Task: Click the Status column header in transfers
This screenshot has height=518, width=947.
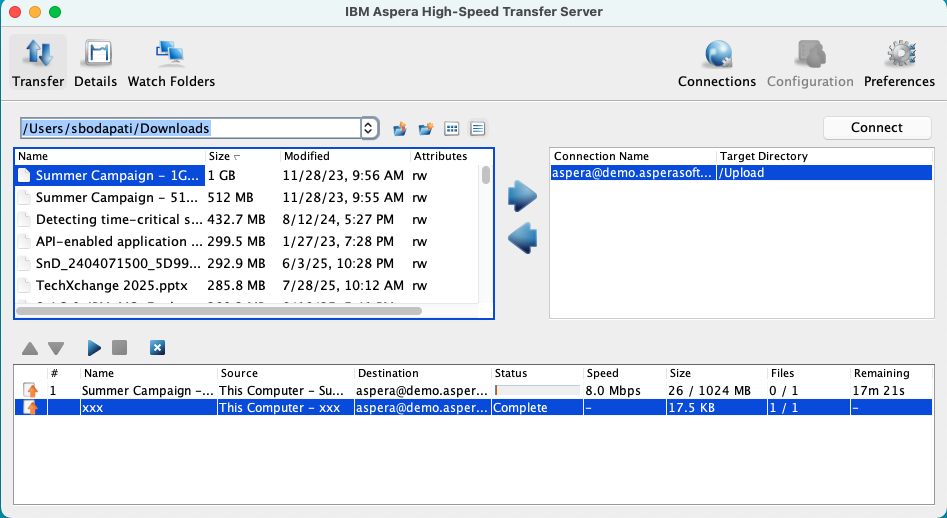Action: (537, 373)
